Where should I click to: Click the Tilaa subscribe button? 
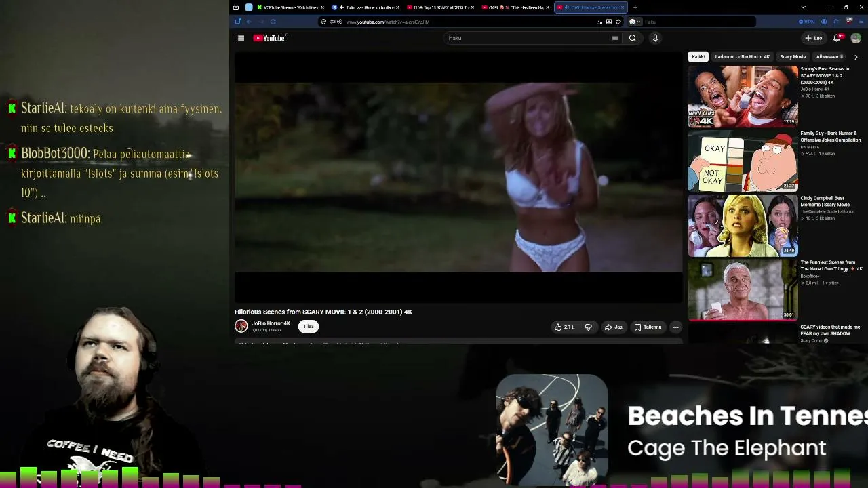[x=309, y=327]
